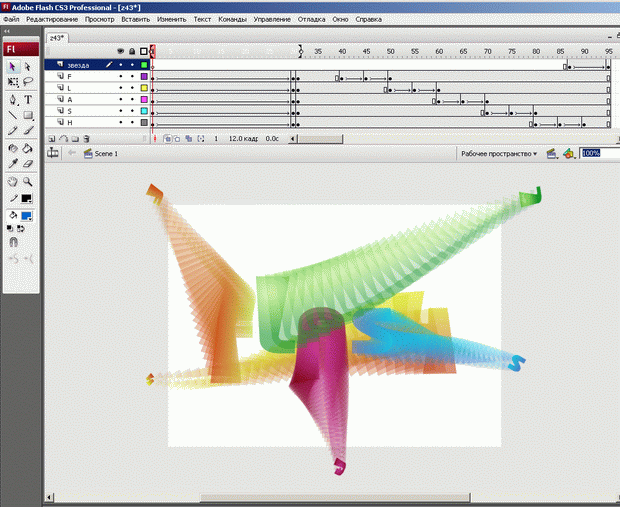This screenshot has height=507, width=620.
Task: Click the Edit Scene clapperboard icon
Action: coord(551,153)
